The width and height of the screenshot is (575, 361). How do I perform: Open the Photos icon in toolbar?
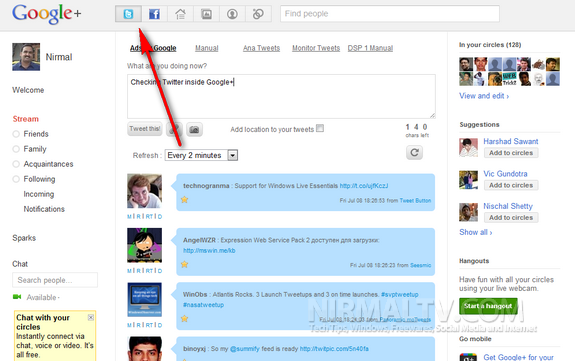(206, 14)
